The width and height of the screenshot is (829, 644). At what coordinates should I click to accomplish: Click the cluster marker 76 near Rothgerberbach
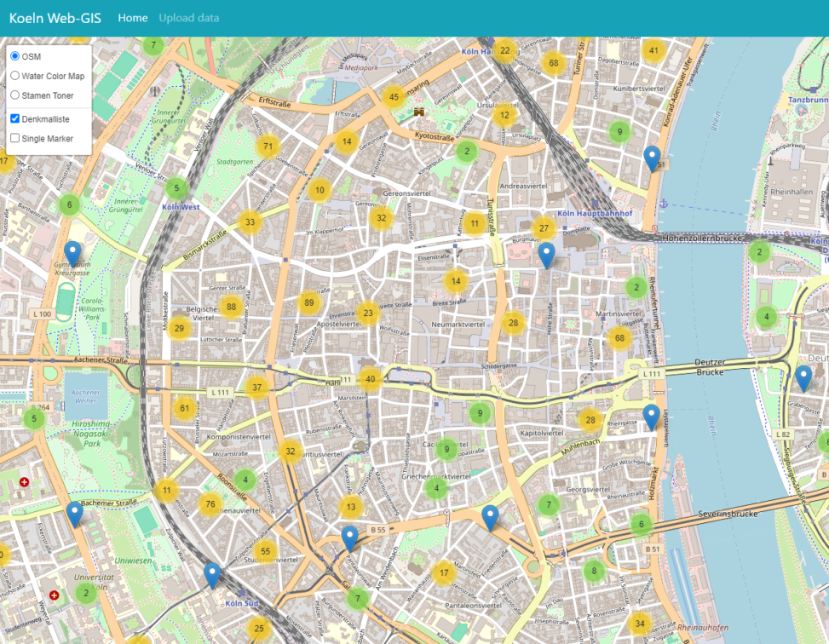point(210,503)
